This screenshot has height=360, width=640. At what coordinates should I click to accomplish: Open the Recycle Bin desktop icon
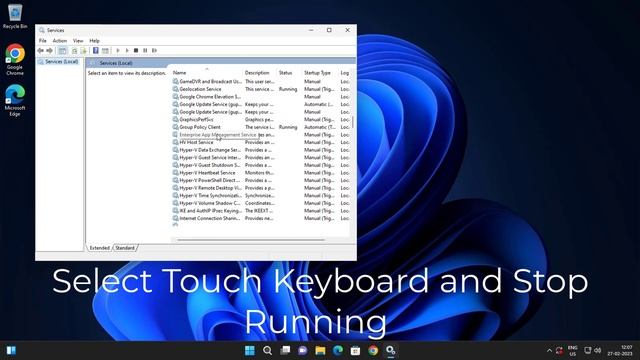pos(15,16)
